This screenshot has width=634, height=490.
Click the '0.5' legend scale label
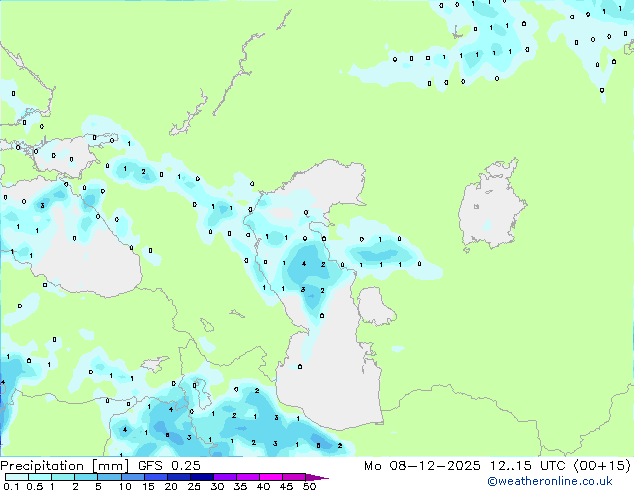35,486
